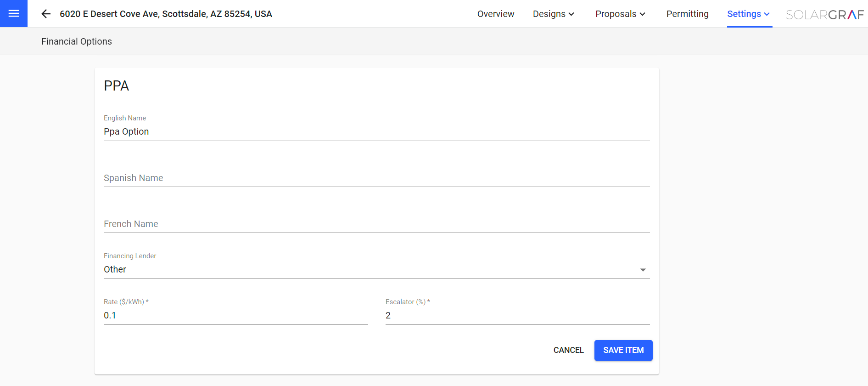Open the Designs menu

coord(549,14)
